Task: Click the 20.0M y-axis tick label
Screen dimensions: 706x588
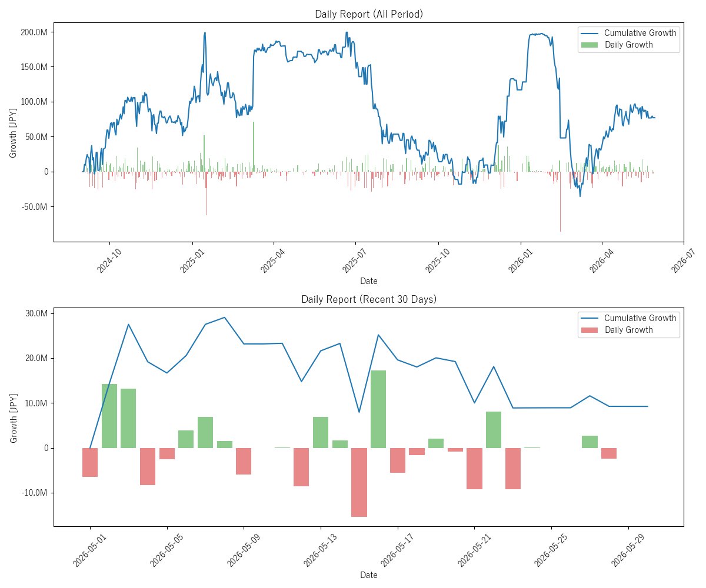Action: pyautogui.click(x=38, y=358)
